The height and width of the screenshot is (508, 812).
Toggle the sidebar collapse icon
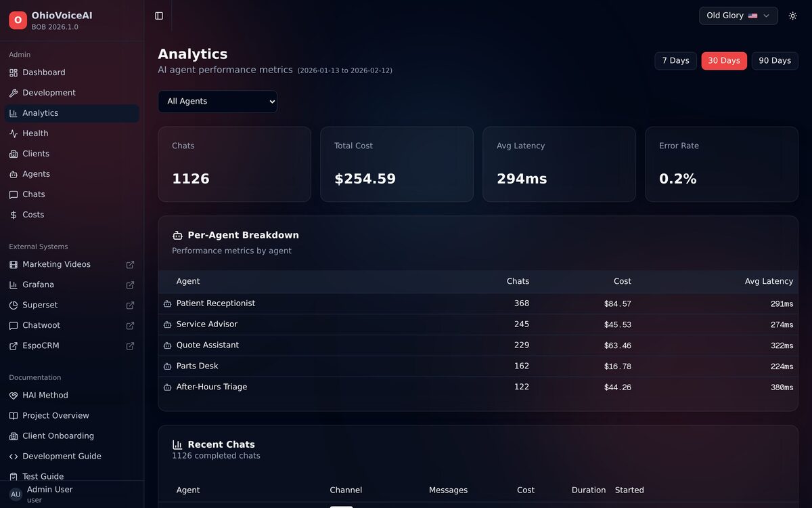point(159,16)
